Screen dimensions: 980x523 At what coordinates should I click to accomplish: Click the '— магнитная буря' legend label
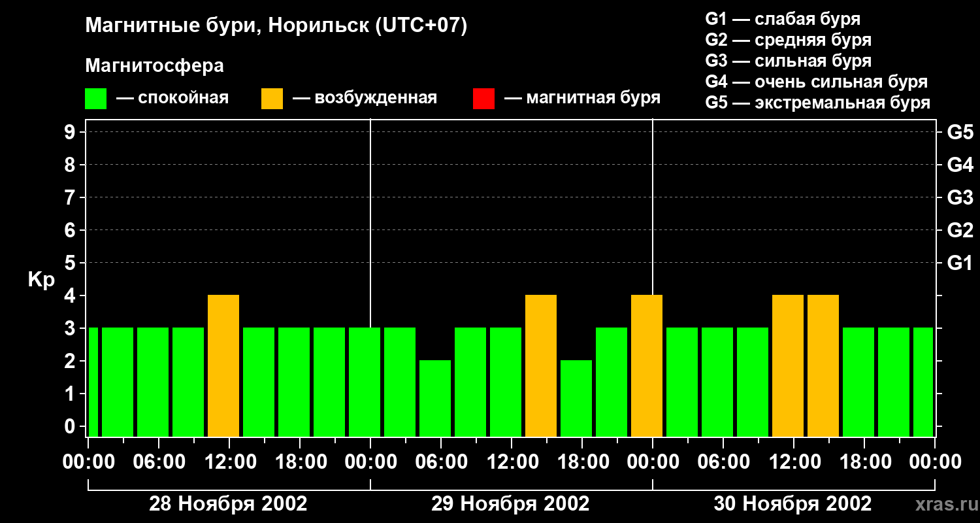coord(582,98)
